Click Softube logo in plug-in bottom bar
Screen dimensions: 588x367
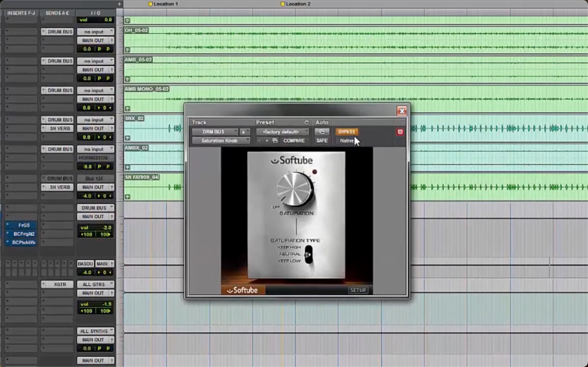[243, 290]
